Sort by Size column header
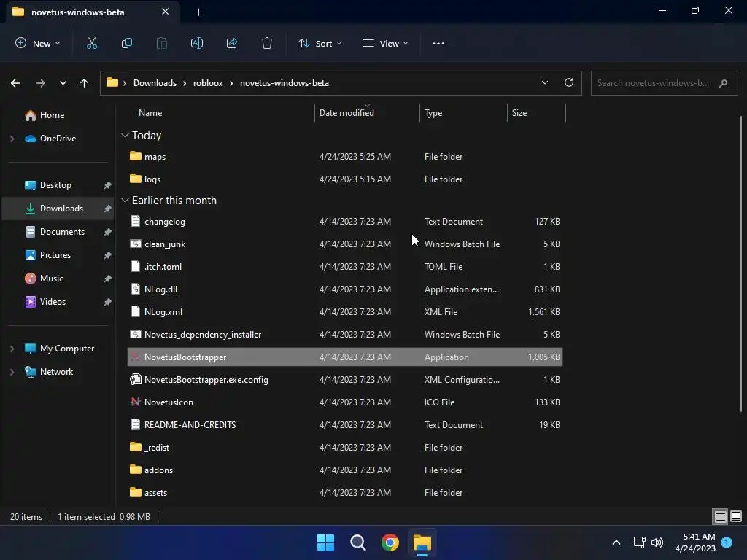 point(519,113)
